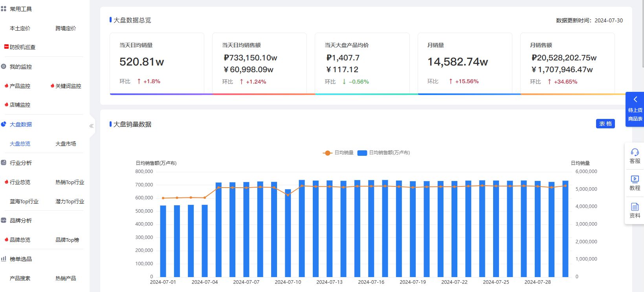Screen dimensions: 644x292
Task: Click the 月销售额 card
Action: coord(567,64)
